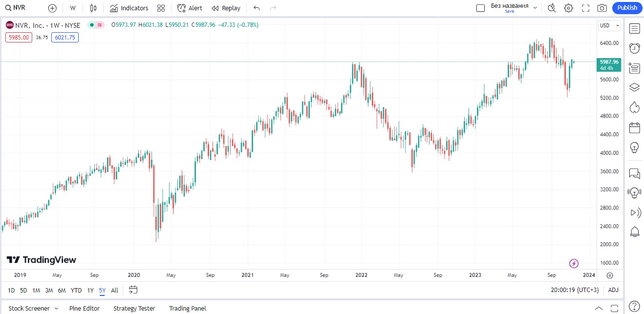Open the idea streams broadcast icon

[635, 193]
